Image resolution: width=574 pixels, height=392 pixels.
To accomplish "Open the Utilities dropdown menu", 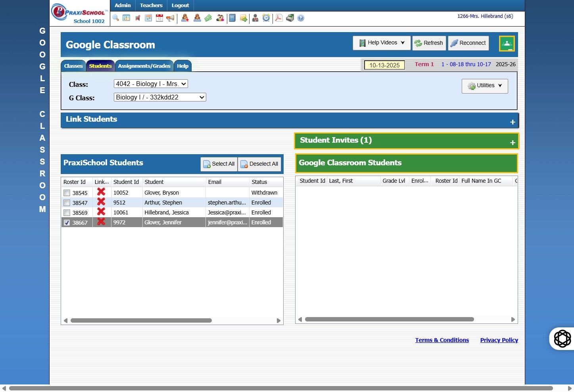I will coord(485,86).
